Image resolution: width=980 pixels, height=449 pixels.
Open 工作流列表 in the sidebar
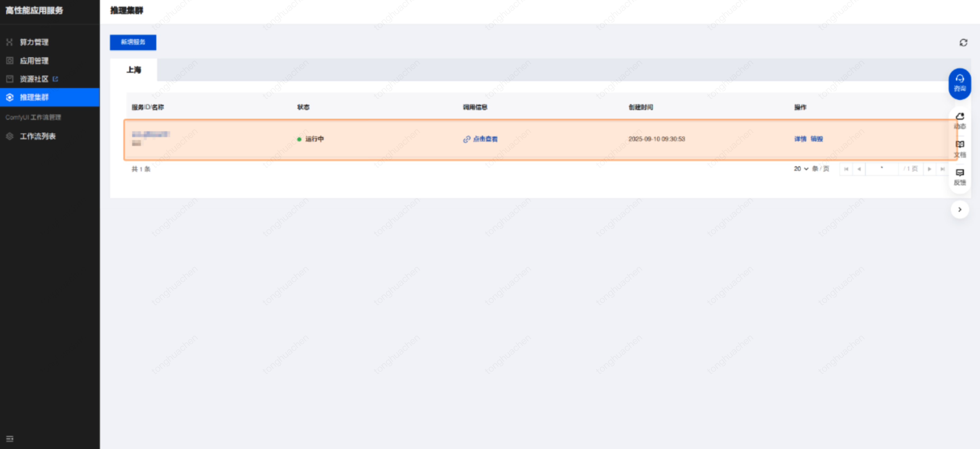point(37,136)
